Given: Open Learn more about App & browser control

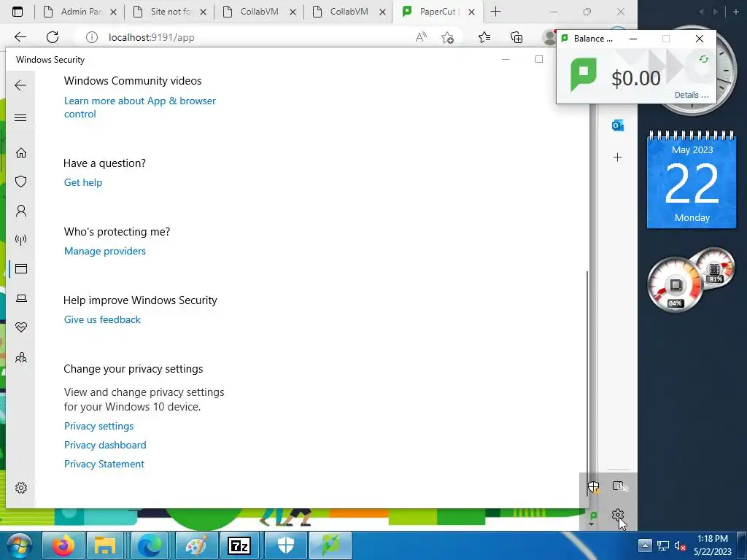Looking at the screenshot, I should point(140,108).
